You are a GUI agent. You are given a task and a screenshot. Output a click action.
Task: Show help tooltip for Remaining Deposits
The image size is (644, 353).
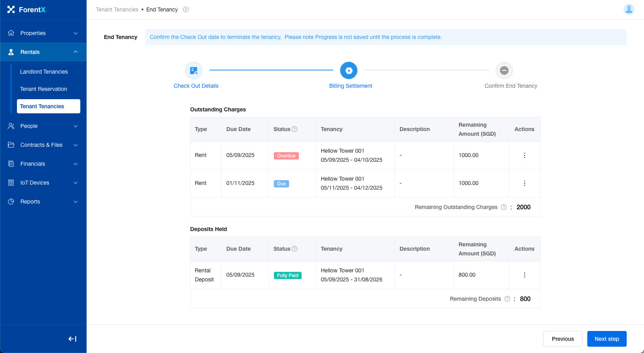coord(507,299)
